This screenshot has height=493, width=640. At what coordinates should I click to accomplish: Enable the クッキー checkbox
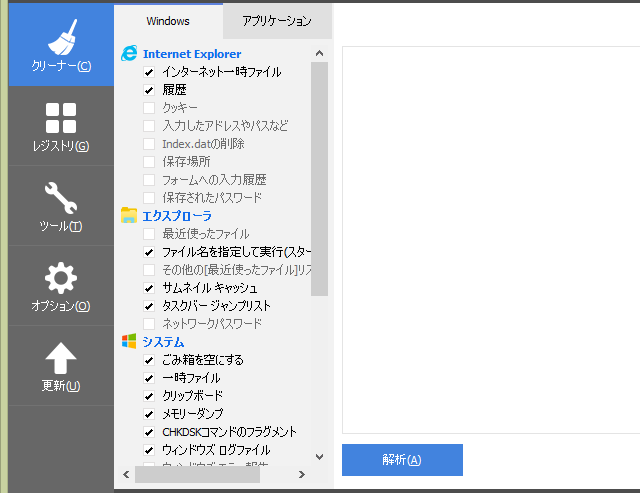[149, 108]
